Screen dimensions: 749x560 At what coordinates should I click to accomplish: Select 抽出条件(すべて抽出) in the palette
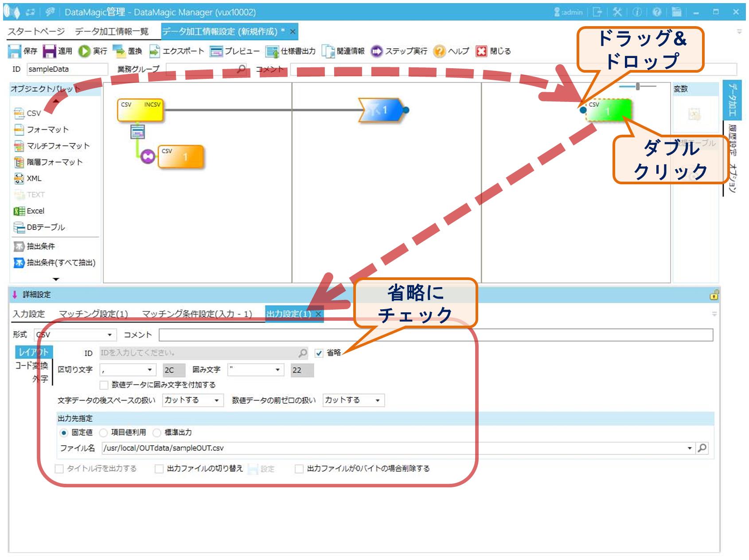coord(55,263)
